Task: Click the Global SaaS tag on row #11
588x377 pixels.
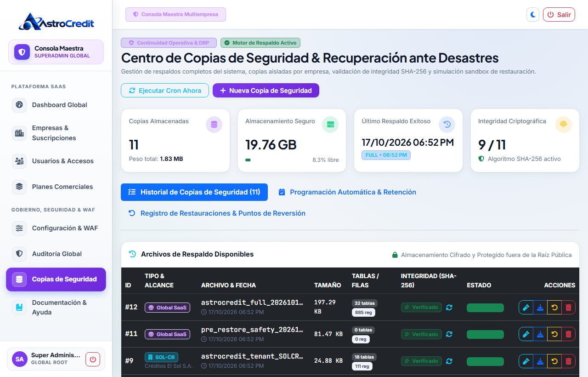Action: 167,334
